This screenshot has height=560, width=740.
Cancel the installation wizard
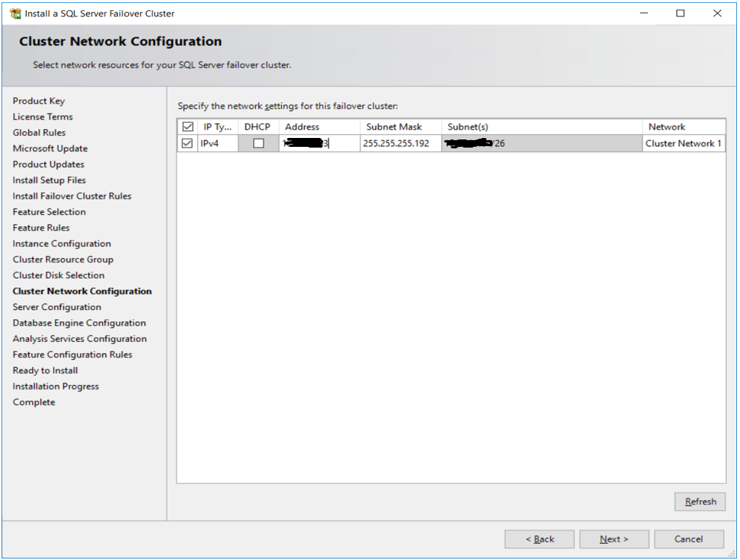coord(689,538)
